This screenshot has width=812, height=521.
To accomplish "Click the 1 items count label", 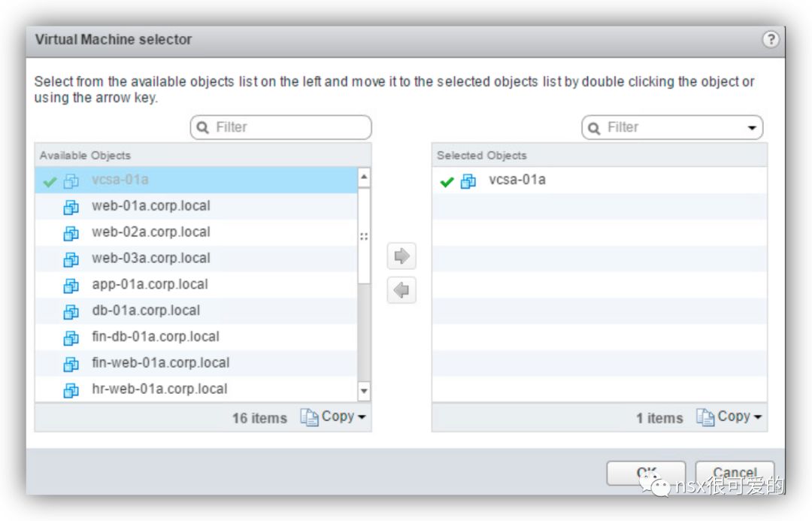I will point(659,418).
